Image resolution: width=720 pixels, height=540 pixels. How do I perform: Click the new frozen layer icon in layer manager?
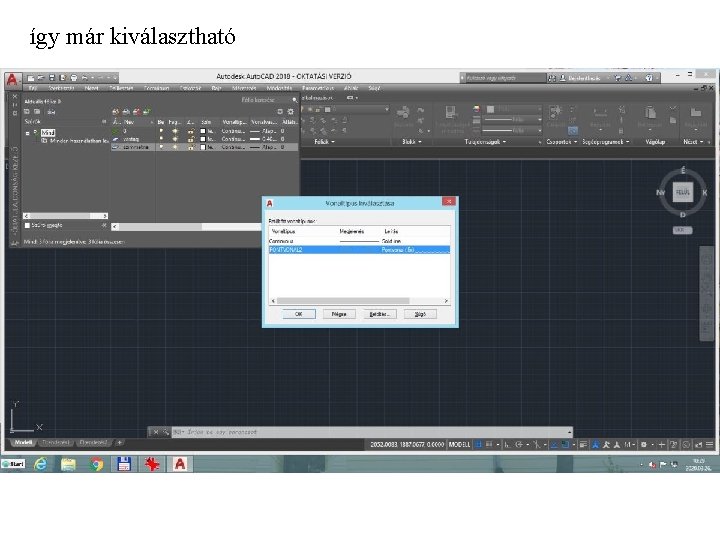coord(126,112)
